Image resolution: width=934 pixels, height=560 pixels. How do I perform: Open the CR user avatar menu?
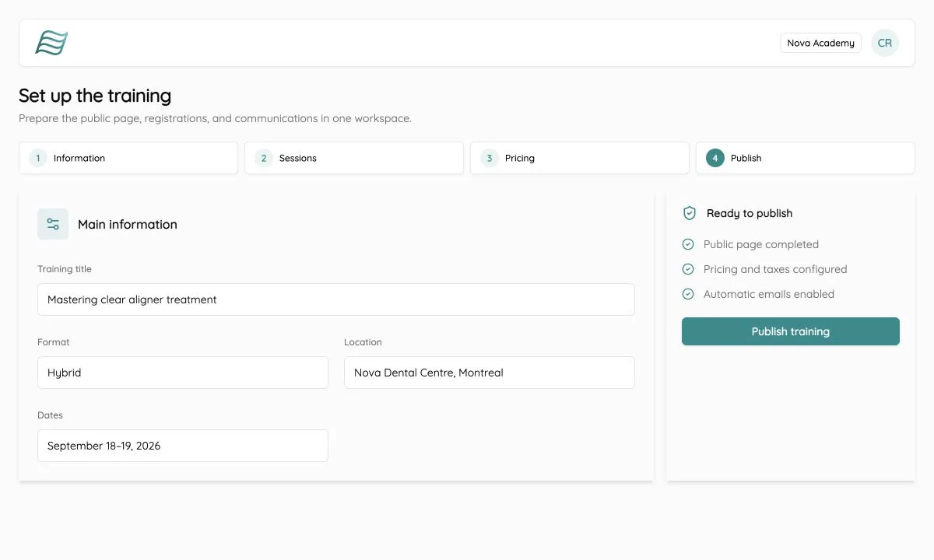885,43
